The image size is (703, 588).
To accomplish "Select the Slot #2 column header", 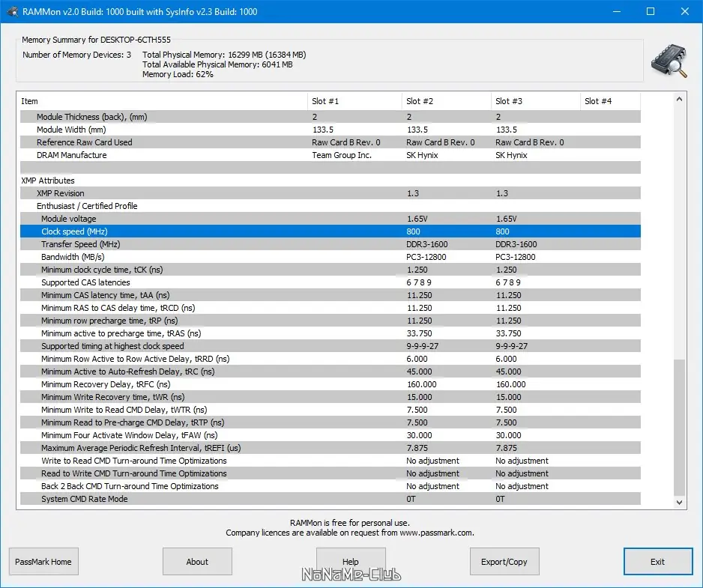I will pyautogui.click(x=447, y=101).
